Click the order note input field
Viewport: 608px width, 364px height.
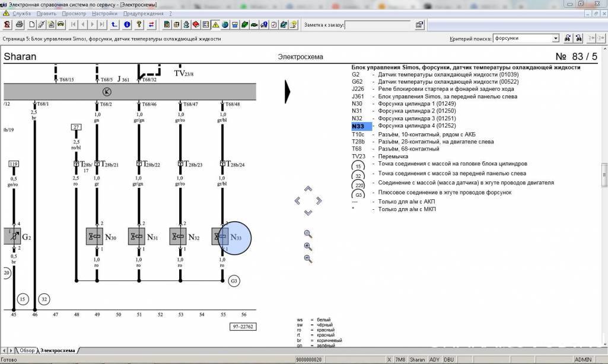coord(377,25)
